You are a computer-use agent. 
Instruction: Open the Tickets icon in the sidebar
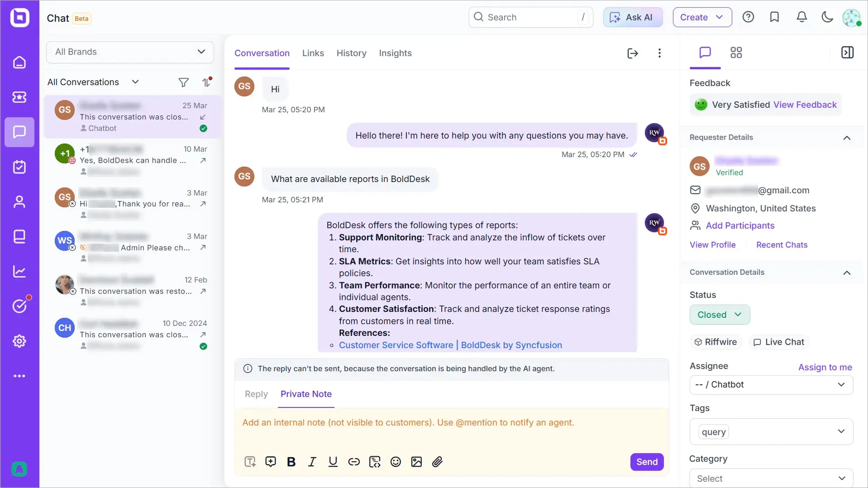19,97
